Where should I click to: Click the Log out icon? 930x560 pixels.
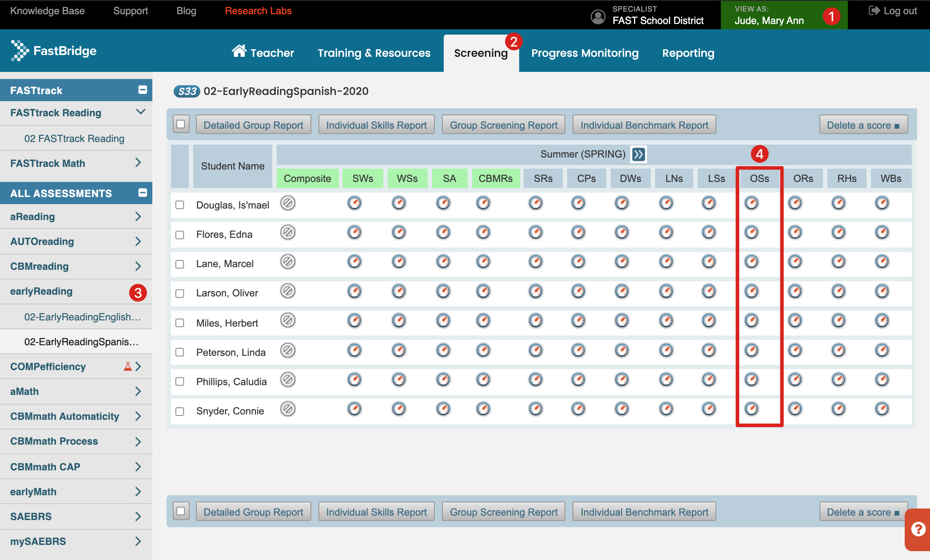[x=874, y=11]
